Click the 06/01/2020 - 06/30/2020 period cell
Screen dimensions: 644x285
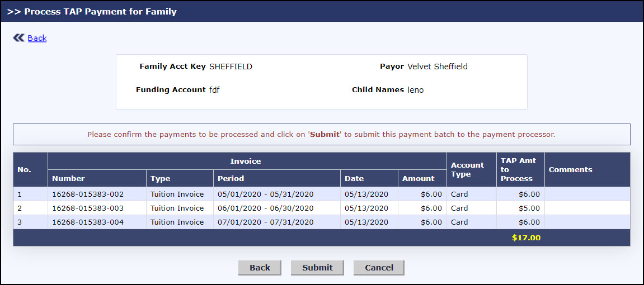point(265,208)
